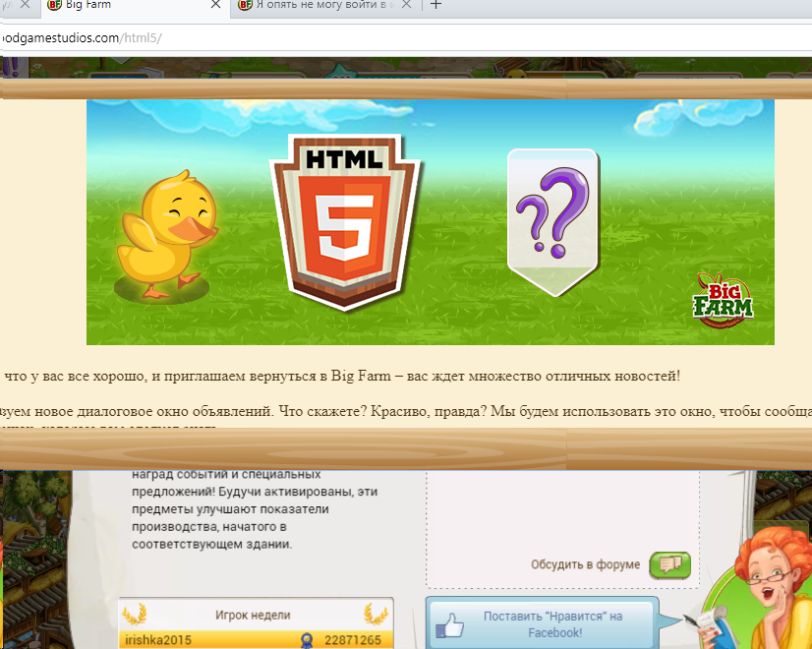Click 'Поставить "Нравится" на Facebook!' button
812x649 pixels.
click(x=542, y=623)
